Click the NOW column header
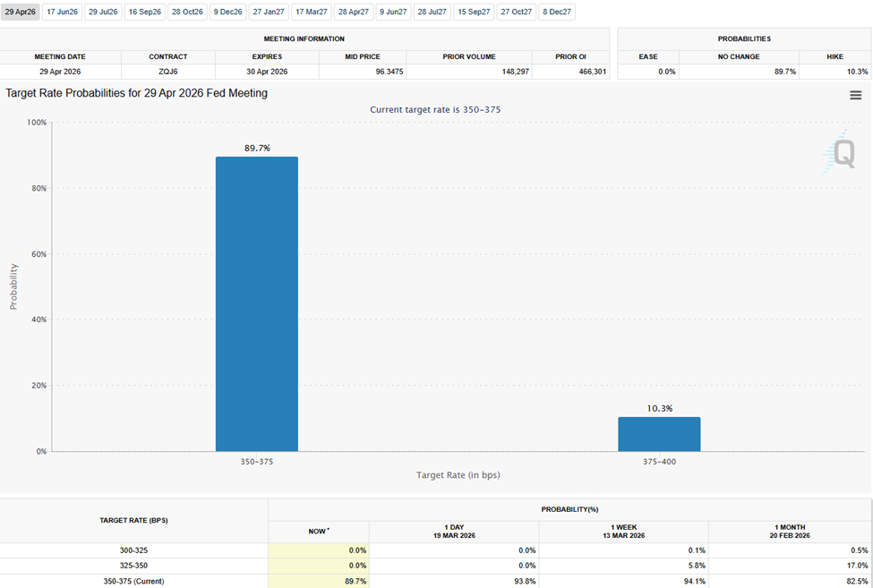 [319, 532]
